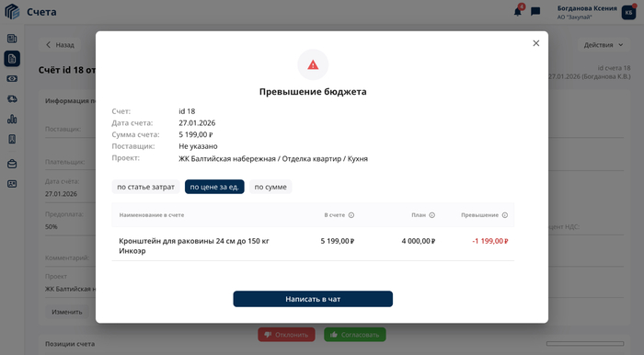The image size is (644, 355).
Task: Click the info icon next to В счете
Action: [x=351, y=215]
